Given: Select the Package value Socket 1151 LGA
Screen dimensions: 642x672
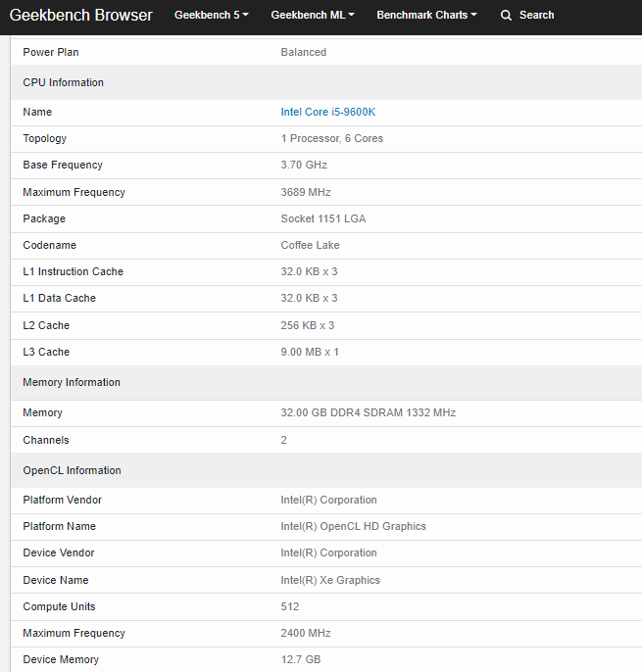Looking at the screenshot, I should [323, 218].
